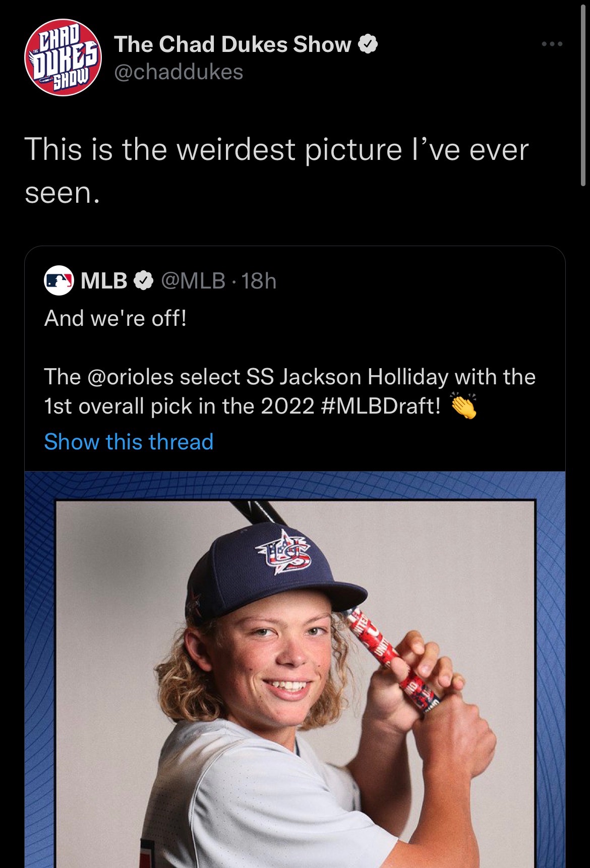Tap the @MLB handle in quoted tweet

point(193,280)
